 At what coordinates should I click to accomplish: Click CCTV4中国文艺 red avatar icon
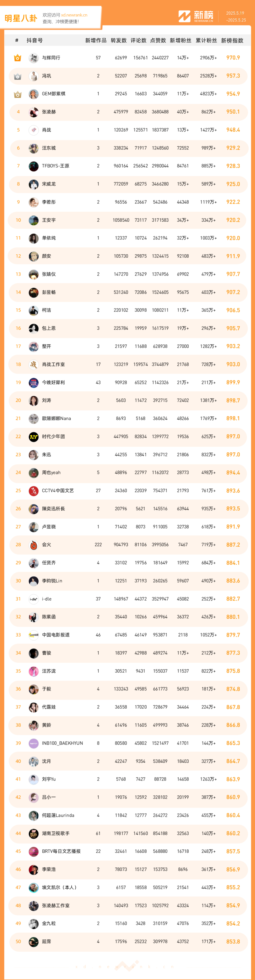click(34, 491)
